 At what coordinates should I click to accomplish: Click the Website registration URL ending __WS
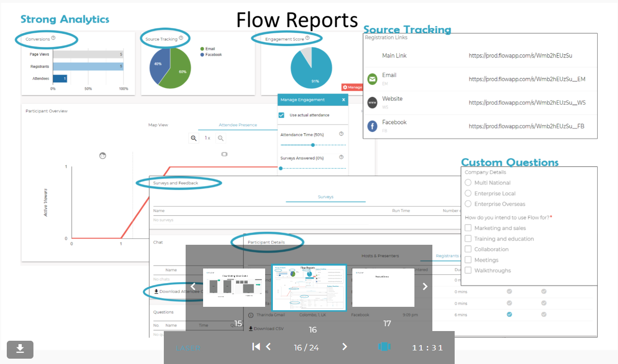(527, 103)
